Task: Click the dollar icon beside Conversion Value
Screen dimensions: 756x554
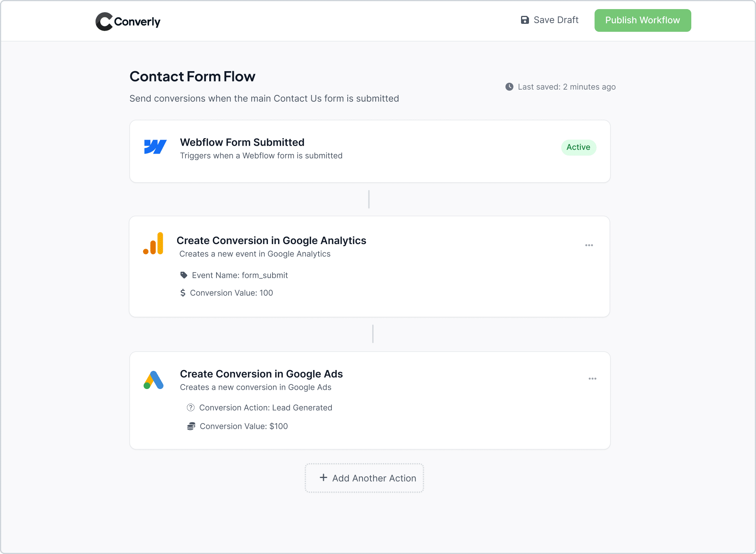Action: pos(183,293)
